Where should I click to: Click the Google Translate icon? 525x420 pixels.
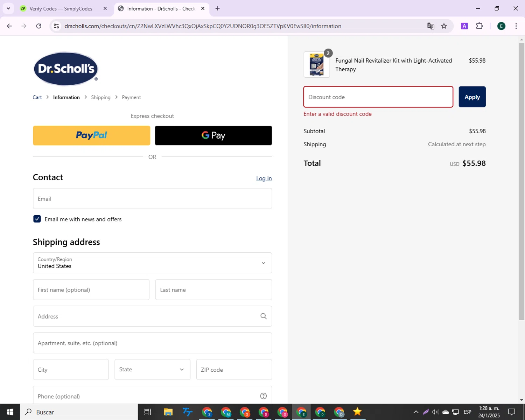430,26
